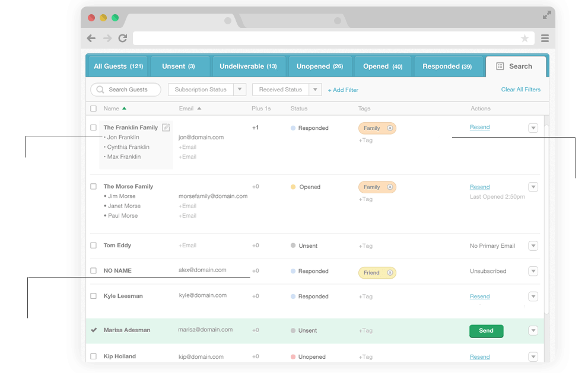
Task: Click the + Add Filter link
Action: [343, 90]
